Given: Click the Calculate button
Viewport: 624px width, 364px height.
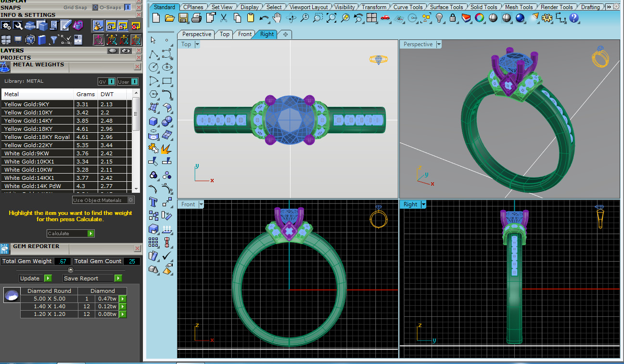Looking at the screenshot, I should pos(71,233).
